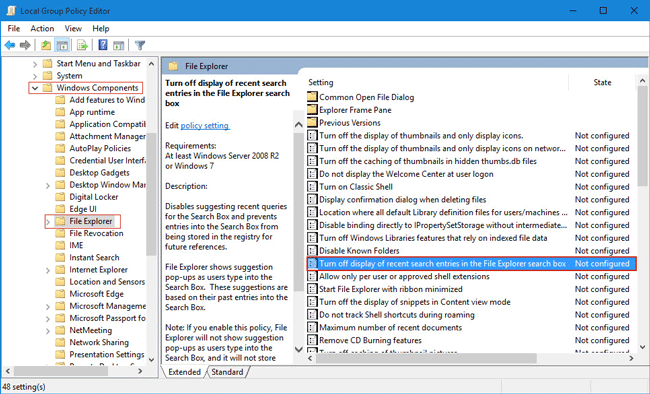Click the Back arrow toolbar icon
The image size is (650, 394).
(x=10, y=45)
